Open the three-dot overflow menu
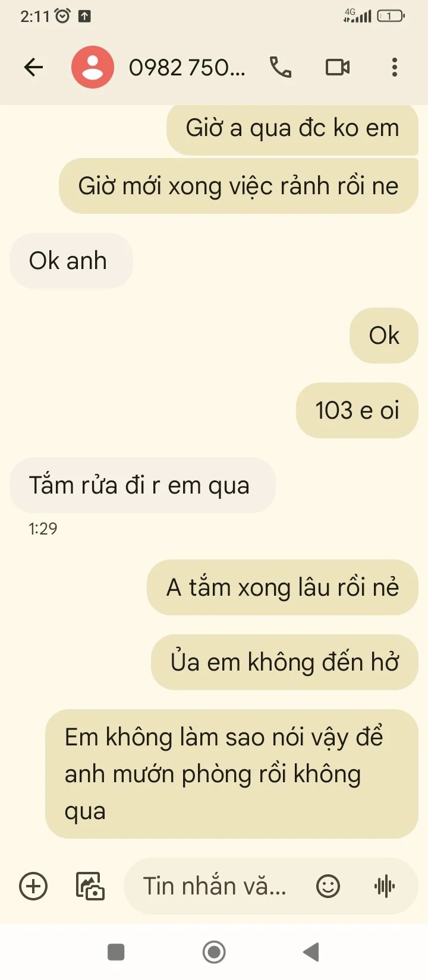428x980 pixels. [x=395, y=67]
